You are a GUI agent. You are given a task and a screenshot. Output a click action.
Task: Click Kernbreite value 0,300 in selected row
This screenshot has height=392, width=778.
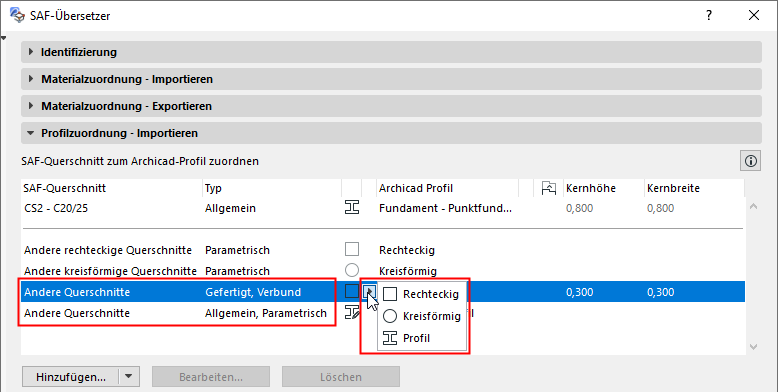(x=660, y=292)
